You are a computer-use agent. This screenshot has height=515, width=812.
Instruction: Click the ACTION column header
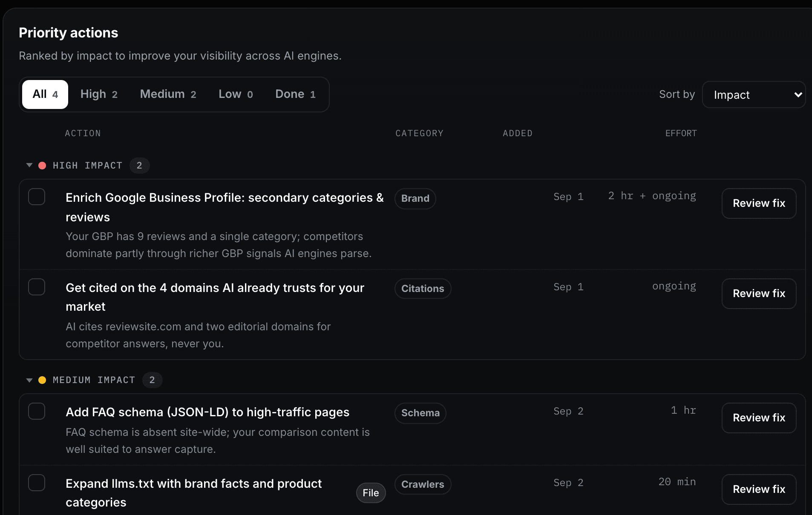point(83,133)
